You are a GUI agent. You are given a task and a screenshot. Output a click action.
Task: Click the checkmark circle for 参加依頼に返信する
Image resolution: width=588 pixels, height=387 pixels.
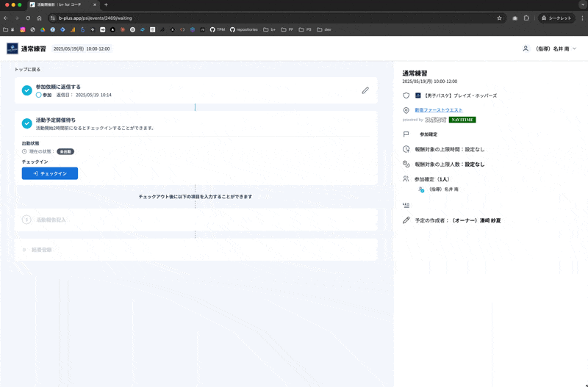click(27, 90)
